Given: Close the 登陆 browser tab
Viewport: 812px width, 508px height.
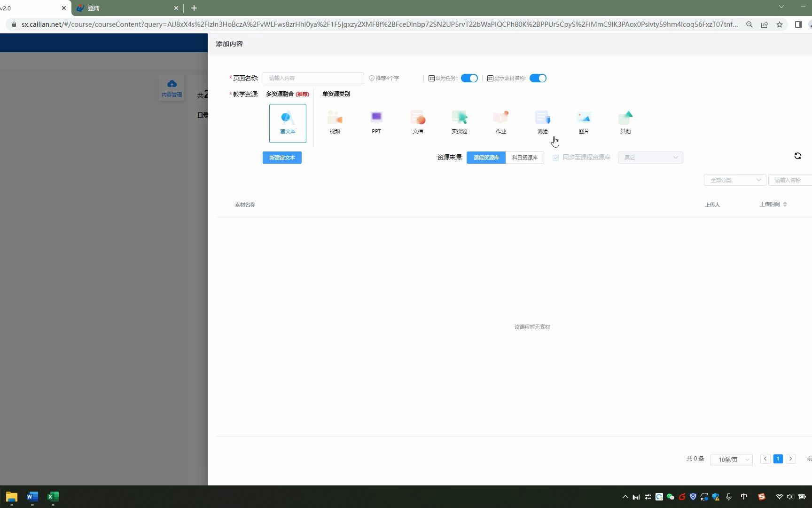Looking at the screenshot, I should tap(176, 8).
